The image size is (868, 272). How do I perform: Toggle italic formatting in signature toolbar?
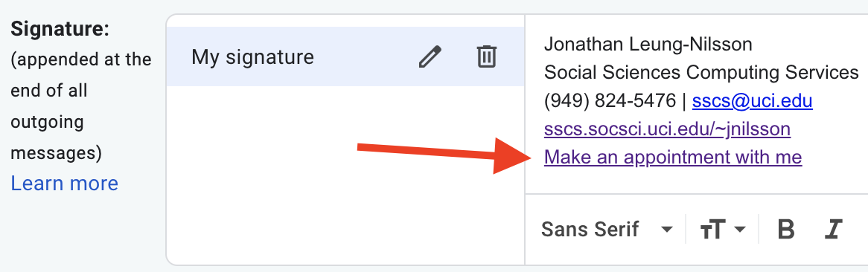[x=833, y=228]
